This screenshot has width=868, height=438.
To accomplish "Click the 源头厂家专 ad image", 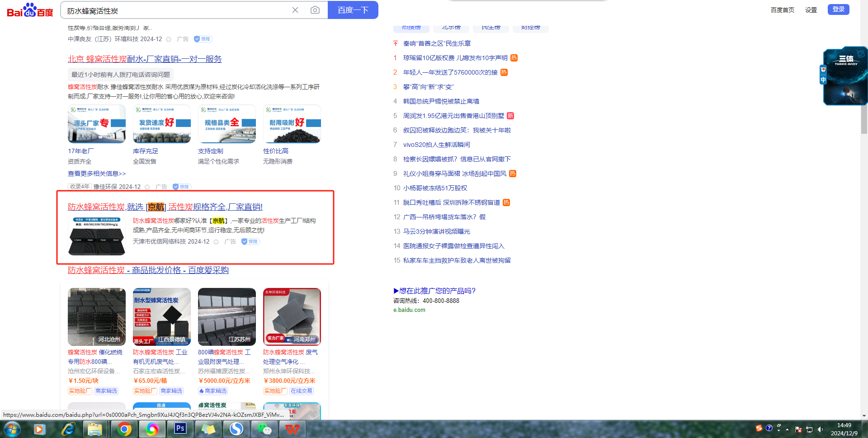I will pyautogui.click(x=97, y=124).
